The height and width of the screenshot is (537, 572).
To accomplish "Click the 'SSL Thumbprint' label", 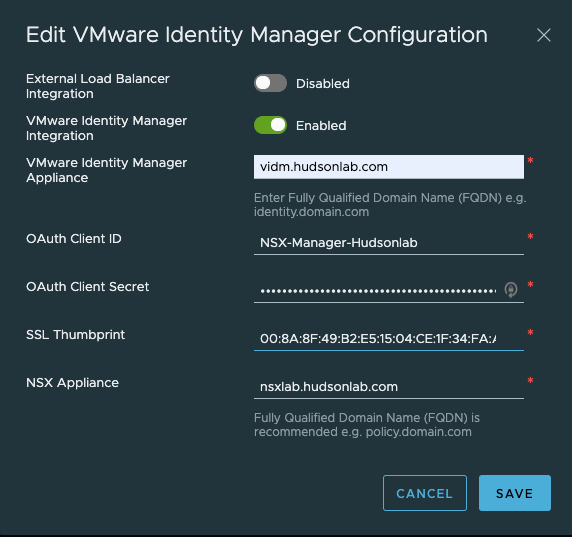I will pyautogui.click(x=76, y=335).
